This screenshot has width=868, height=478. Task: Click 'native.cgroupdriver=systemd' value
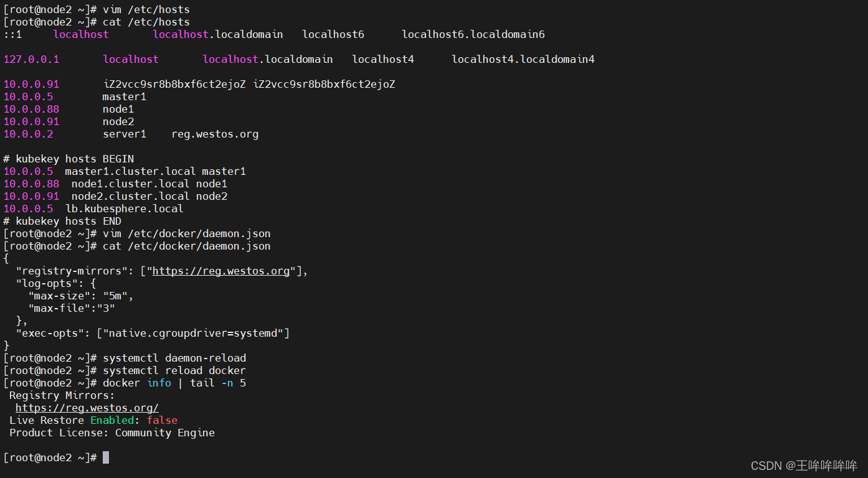(193, 333)
